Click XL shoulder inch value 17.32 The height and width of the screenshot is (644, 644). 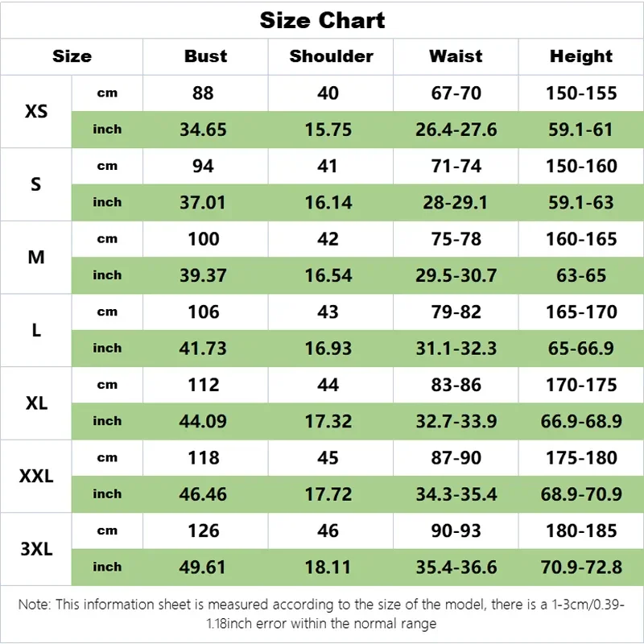(x=328, y=421)
